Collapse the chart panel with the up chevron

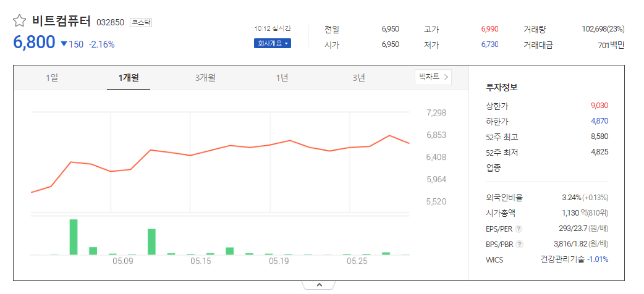pyautogui.click(x=319, y=285)
